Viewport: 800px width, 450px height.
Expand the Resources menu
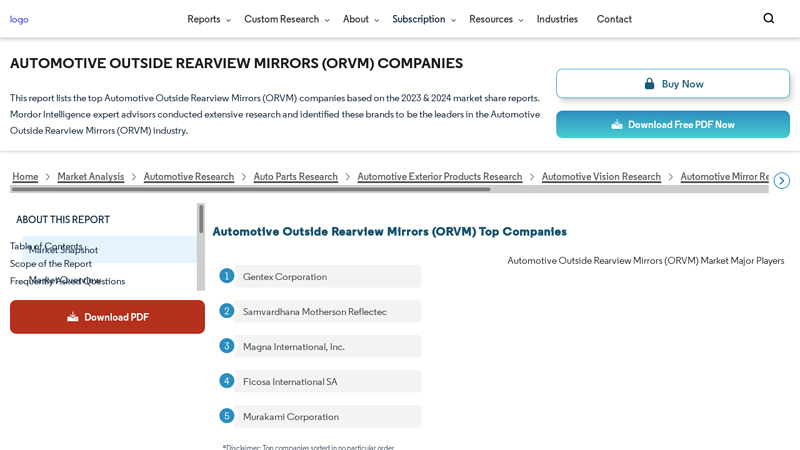tap(496, 19)
